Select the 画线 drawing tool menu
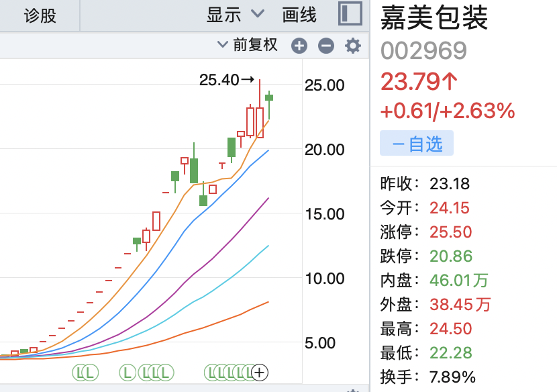 (299, 15)
